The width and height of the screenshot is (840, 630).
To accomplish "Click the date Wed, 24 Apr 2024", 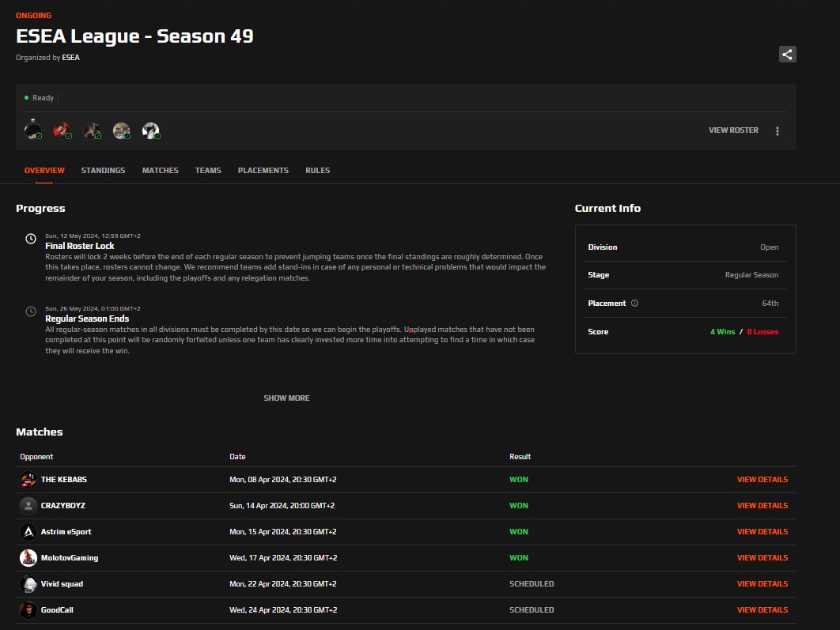I will (283, 609).
